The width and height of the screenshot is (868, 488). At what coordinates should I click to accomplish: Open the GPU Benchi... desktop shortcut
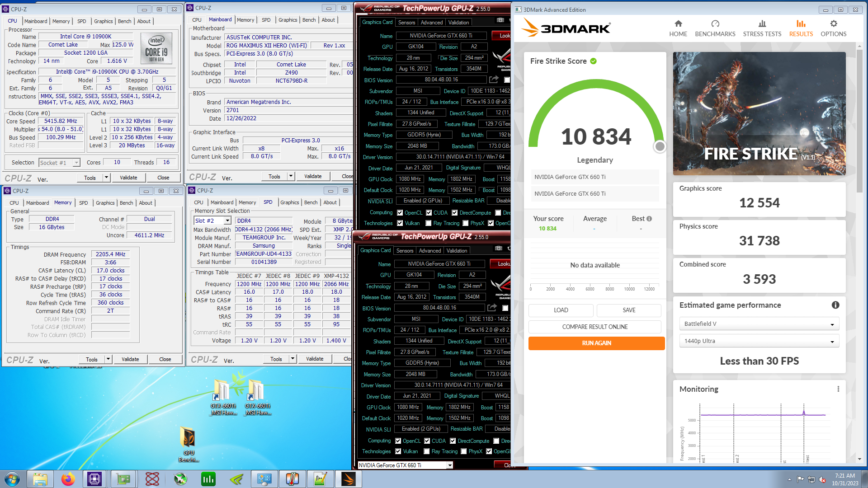tap(189, 444)
